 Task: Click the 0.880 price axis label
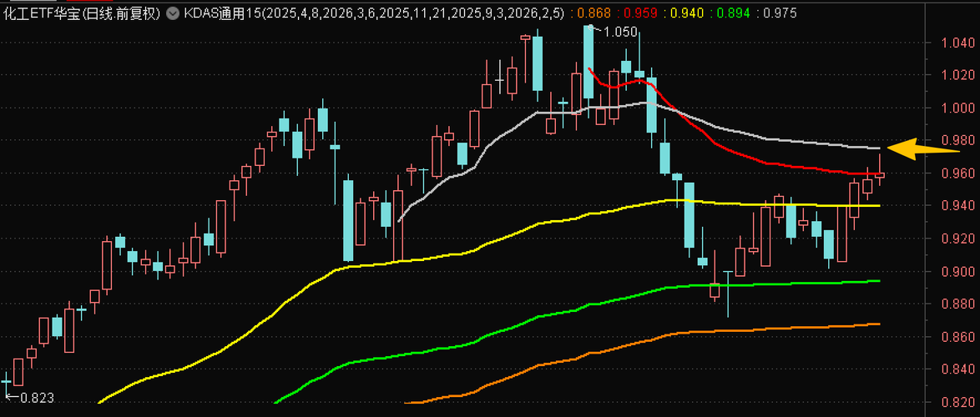coord(959,304)
